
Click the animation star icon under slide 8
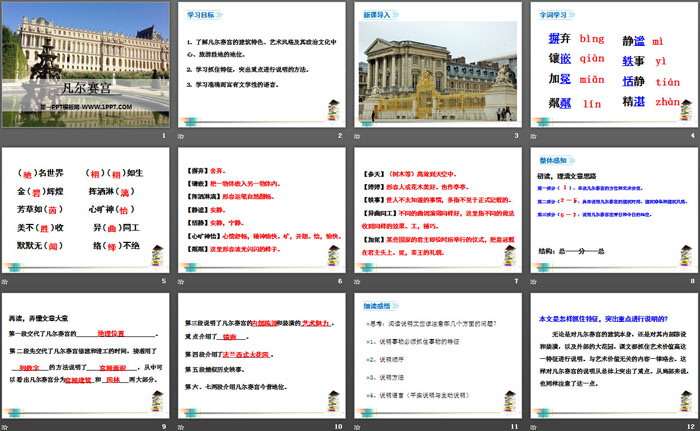tap(533, 282)
